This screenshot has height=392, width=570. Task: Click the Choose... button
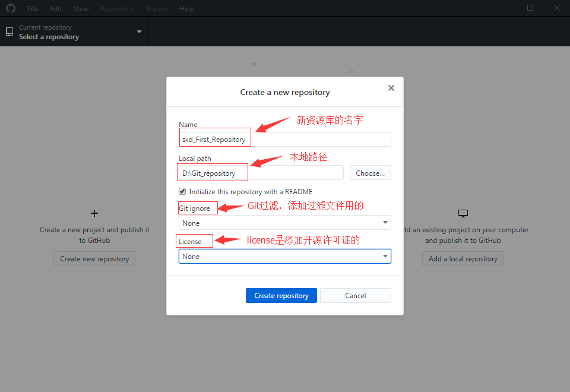[370, 173]
